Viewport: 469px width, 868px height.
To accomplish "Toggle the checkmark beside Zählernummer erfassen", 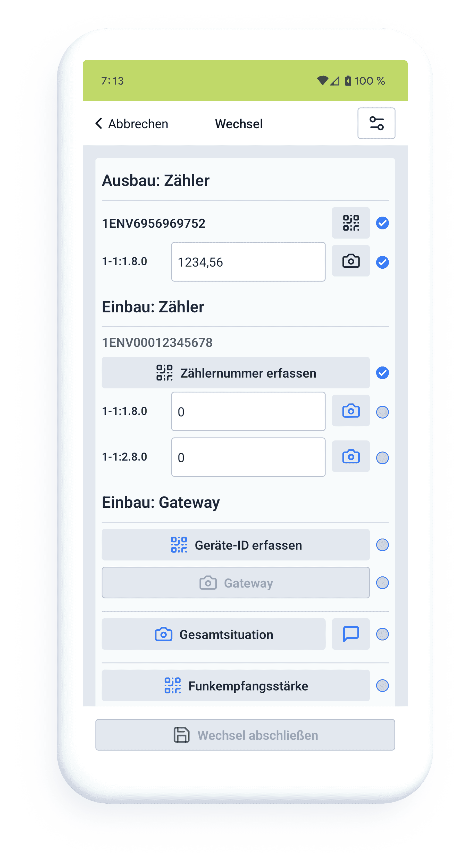I will click(x=382, y=373).
